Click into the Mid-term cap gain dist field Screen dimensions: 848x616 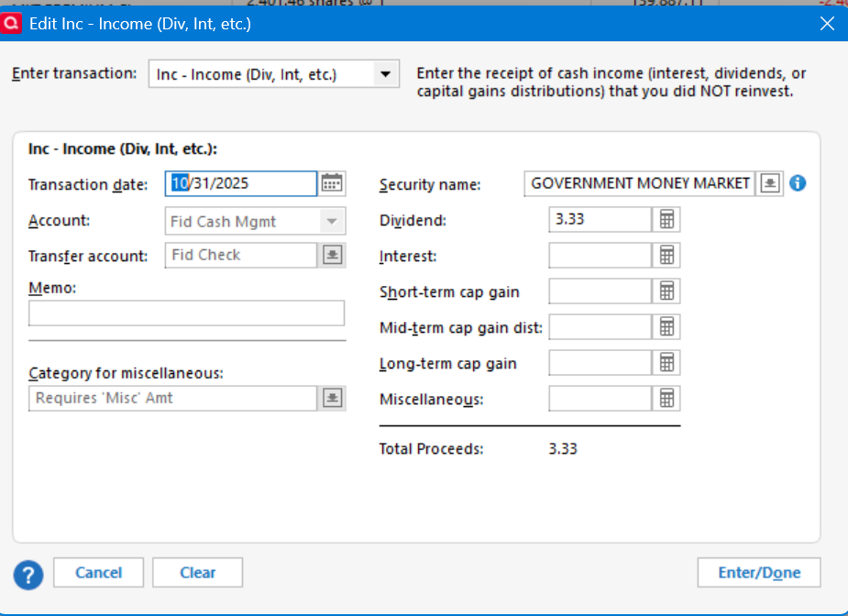tap(600, 326)
